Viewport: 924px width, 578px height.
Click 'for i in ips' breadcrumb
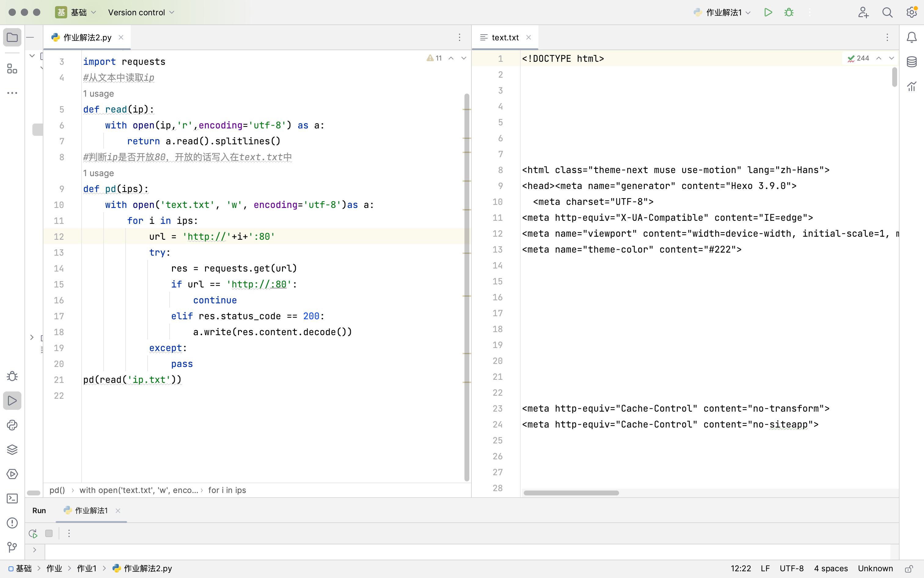227,490
